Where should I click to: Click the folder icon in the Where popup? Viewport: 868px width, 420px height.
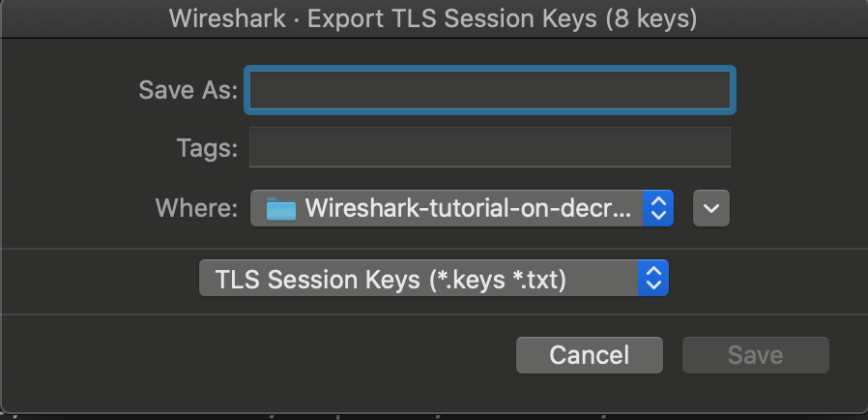(281, 208)
